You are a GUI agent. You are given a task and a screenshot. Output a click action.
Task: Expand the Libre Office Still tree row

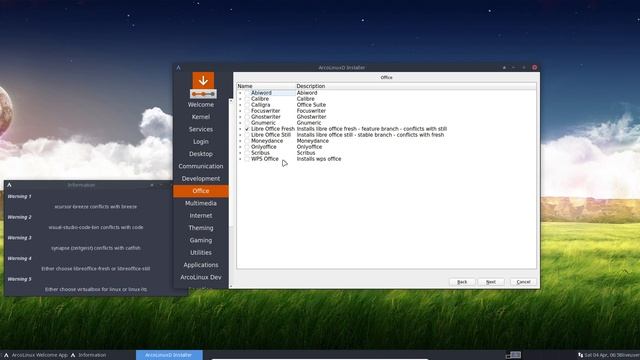tap(240, 135)
